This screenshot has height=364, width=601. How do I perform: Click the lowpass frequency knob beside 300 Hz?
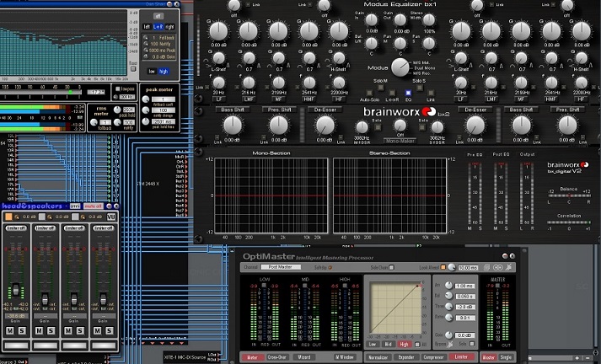(x=116, y=97)
